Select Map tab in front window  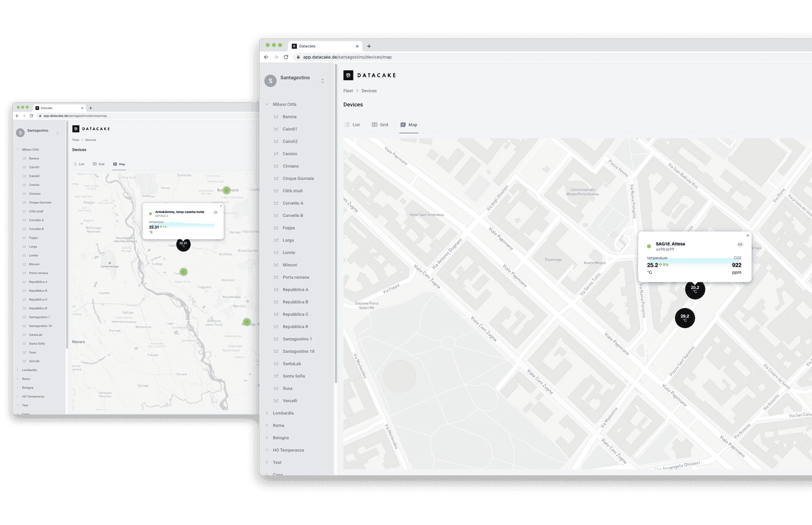point(409,125)
